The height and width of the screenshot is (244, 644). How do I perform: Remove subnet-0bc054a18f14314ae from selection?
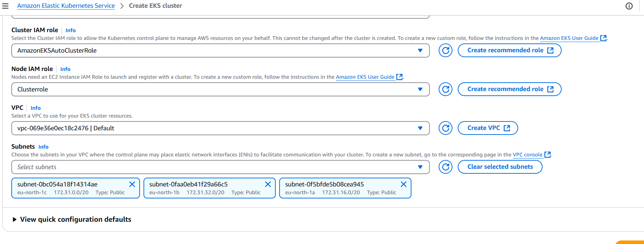(132, 184)
